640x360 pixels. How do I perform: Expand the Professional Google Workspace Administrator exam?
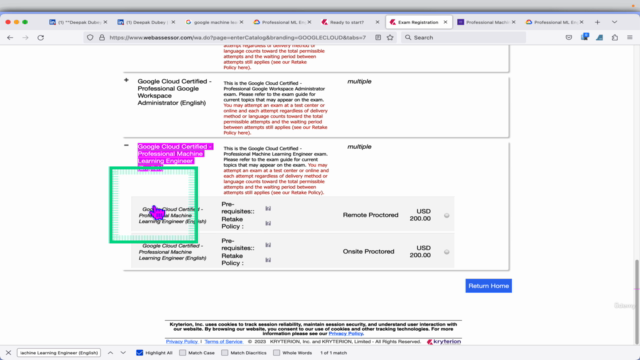[126, 80]
